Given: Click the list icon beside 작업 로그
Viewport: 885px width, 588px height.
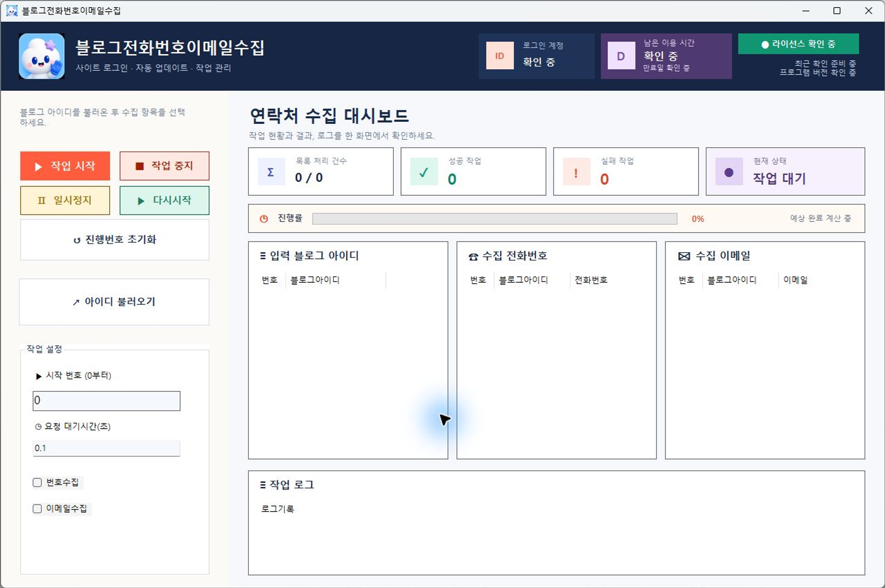Looking at the screenshot, I should [263, 485].
